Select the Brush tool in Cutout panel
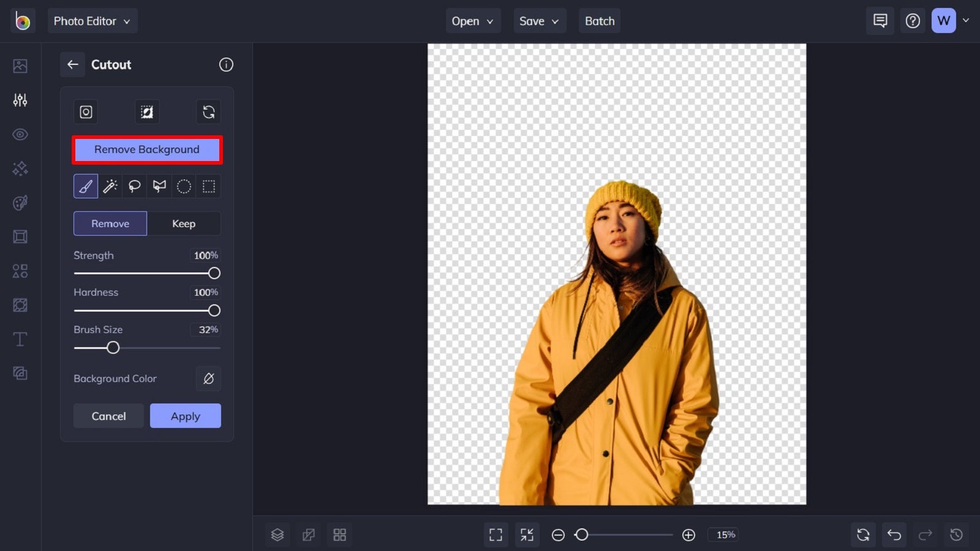Screen dimensions: 980x551 click(85, 186)
